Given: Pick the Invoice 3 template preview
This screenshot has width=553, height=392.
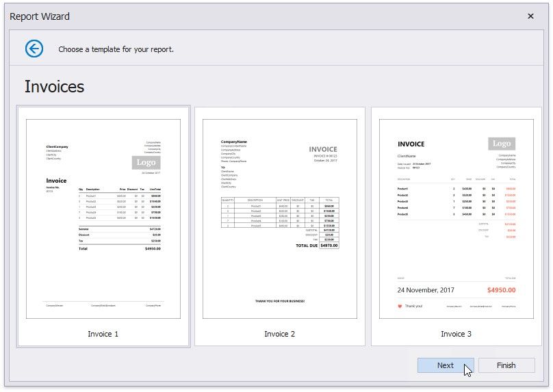Looking at the screenshot, I should point(456,219).
